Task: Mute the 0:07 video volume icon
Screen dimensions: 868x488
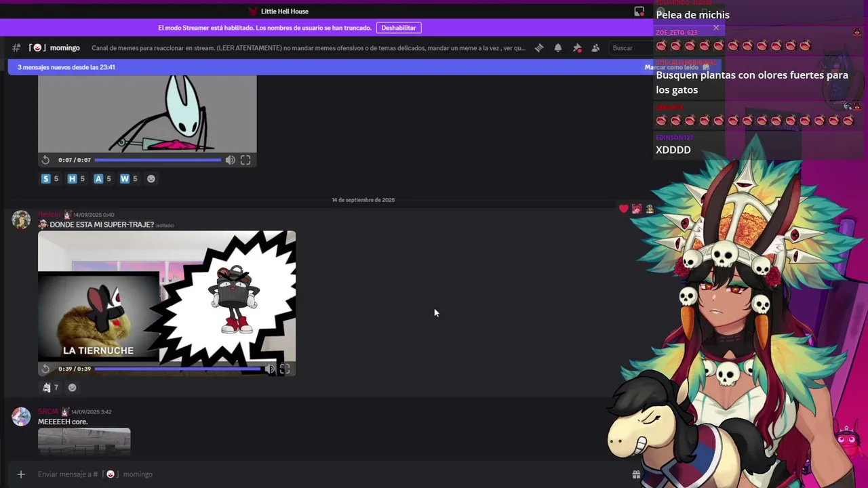Action: [x=231, y=160]
